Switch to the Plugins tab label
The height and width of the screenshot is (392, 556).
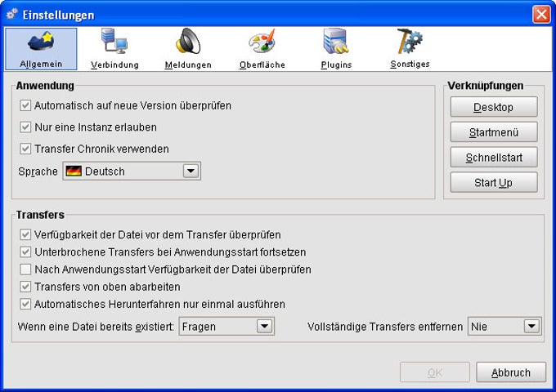336,65
